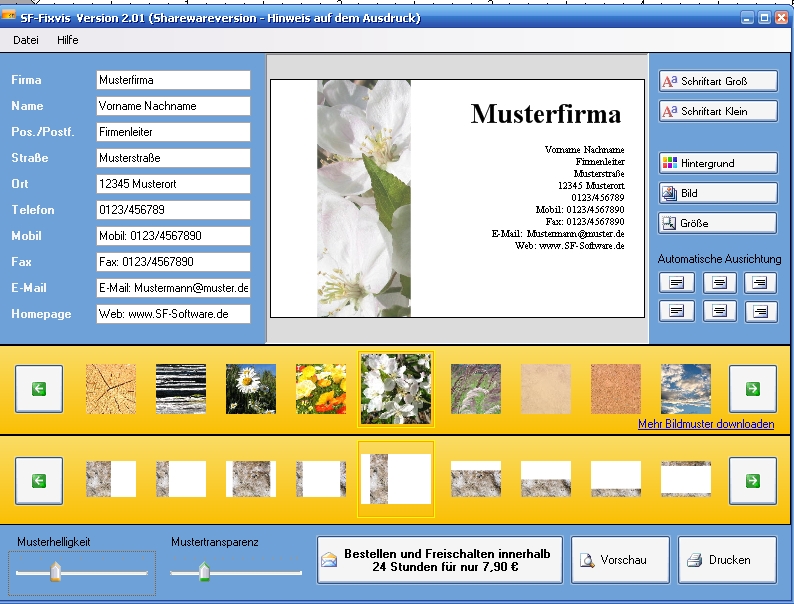
Task: Choose Hintergrund color option
Action: (718, 163)
